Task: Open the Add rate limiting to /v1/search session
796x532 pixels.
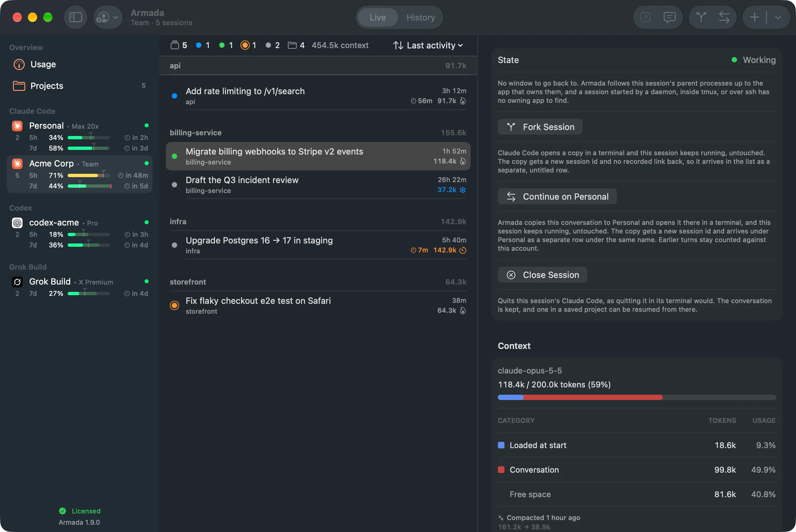Action: [x=318, y=96]
